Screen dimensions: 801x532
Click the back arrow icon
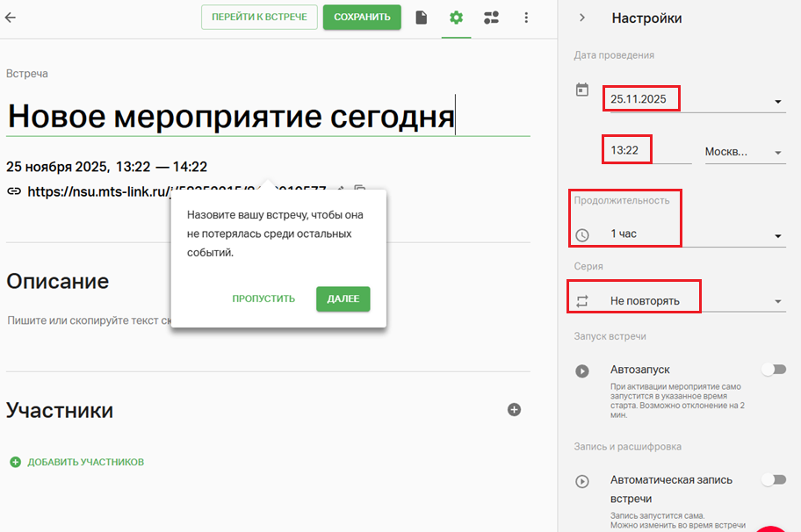pos(11,18)
